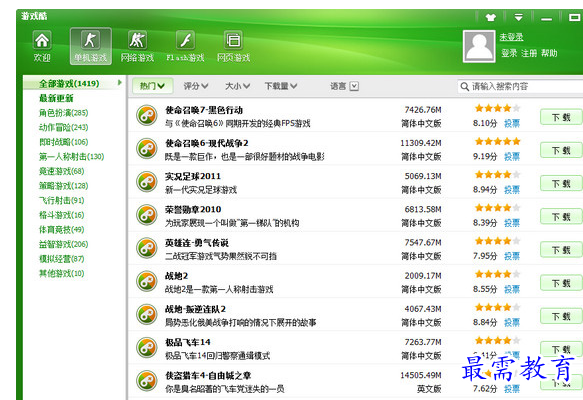Viewport: 583px width, 400px height.
Task: Select 模拟经营(87) category
Action: [62, 259]
